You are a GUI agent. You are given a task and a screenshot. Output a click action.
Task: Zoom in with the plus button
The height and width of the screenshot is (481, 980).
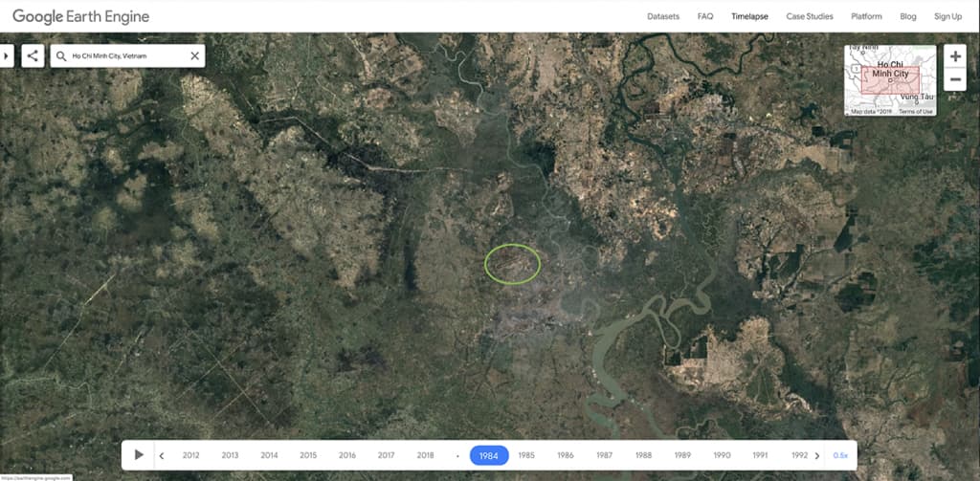pos(955,56)
